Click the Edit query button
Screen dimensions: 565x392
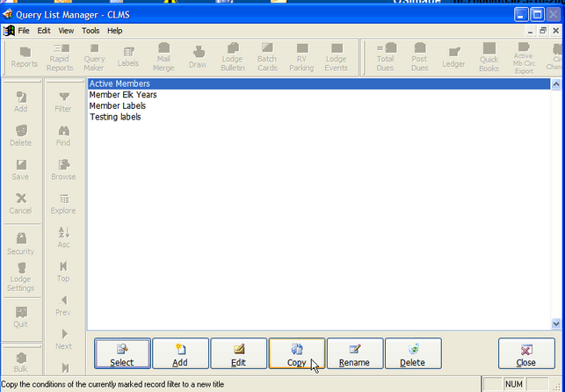click(x=238, y=353)
